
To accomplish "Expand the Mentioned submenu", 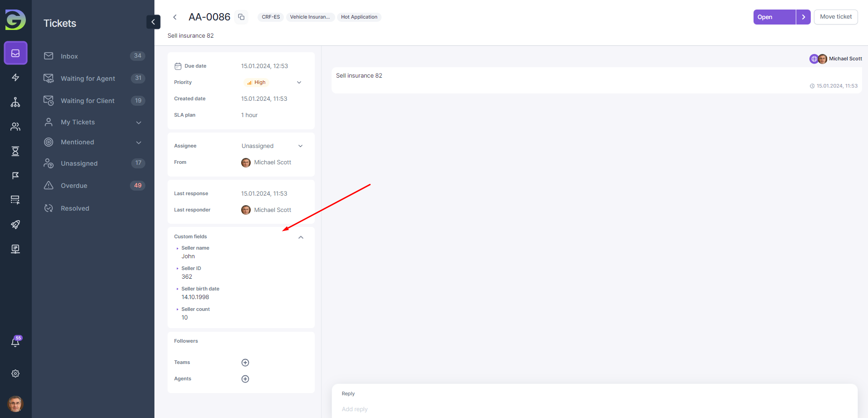I will pyautogui.click(x=139, y=143).
